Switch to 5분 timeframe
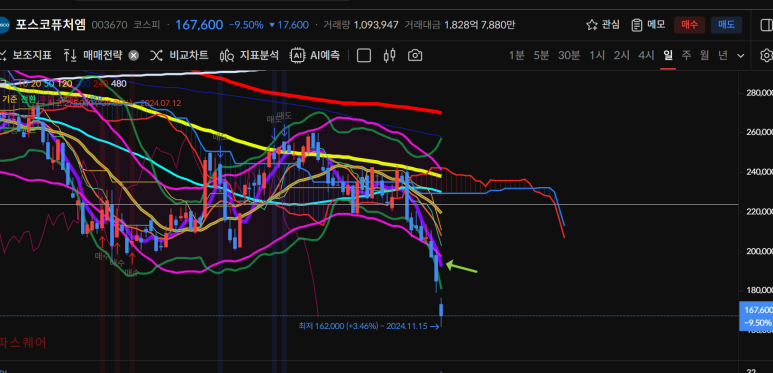Screen dimensions: 773x373 point(541,55)
